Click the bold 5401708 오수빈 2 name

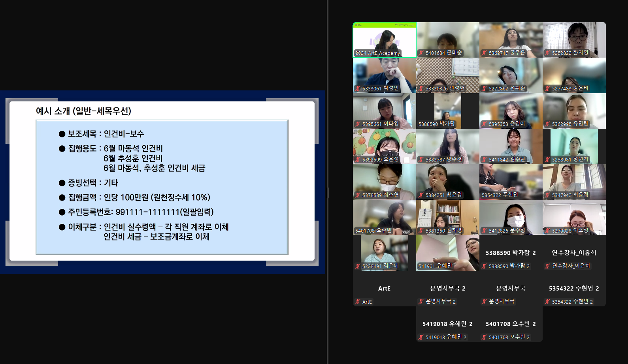pyautogui.click(x=511, y=324)
